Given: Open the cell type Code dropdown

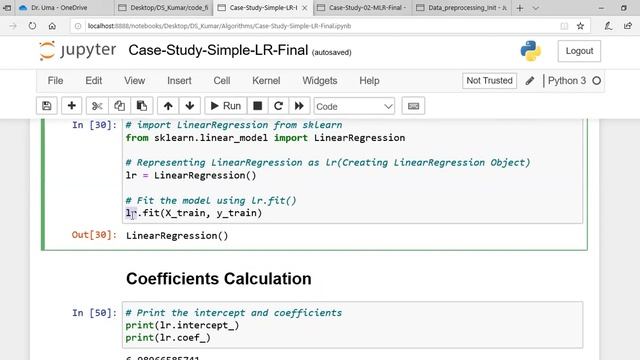Looking at the screenshot, I should tap(354, 107).
